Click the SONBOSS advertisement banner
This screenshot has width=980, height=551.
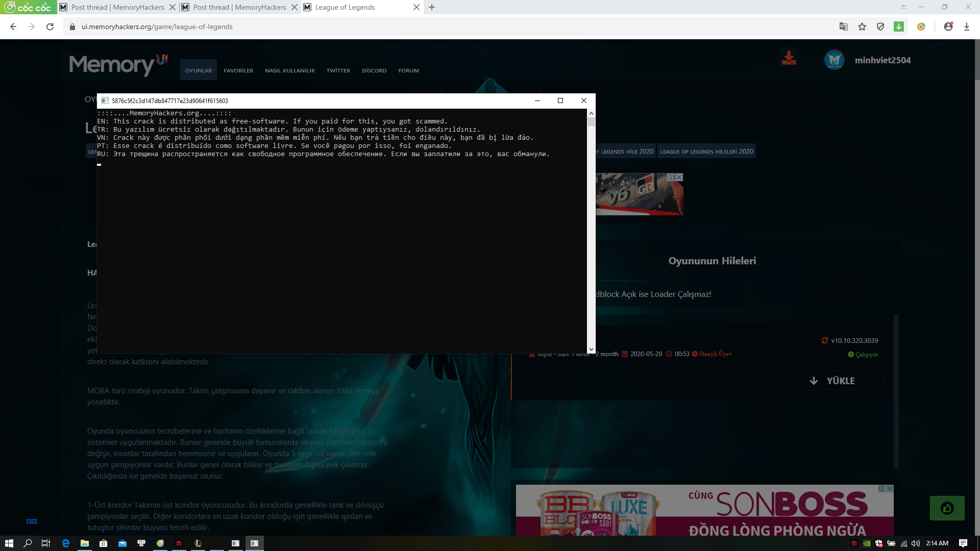tap(704, 510)
